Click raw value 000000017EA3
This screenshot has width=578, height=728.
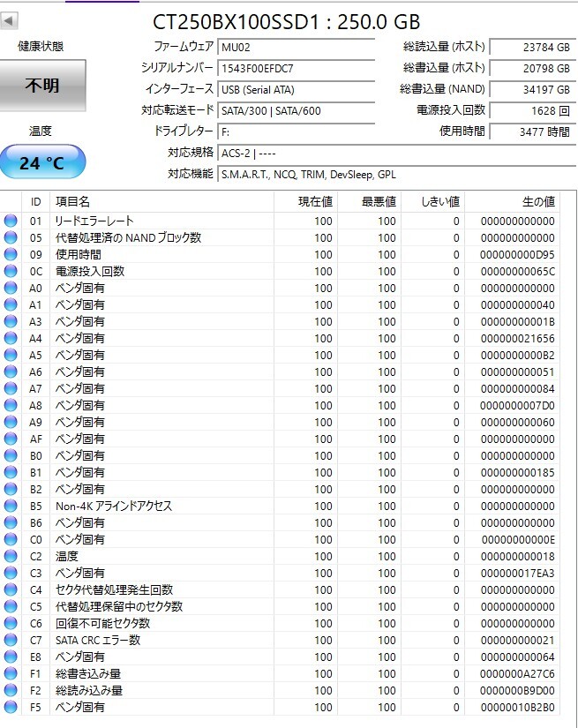[x=518, y=574]
